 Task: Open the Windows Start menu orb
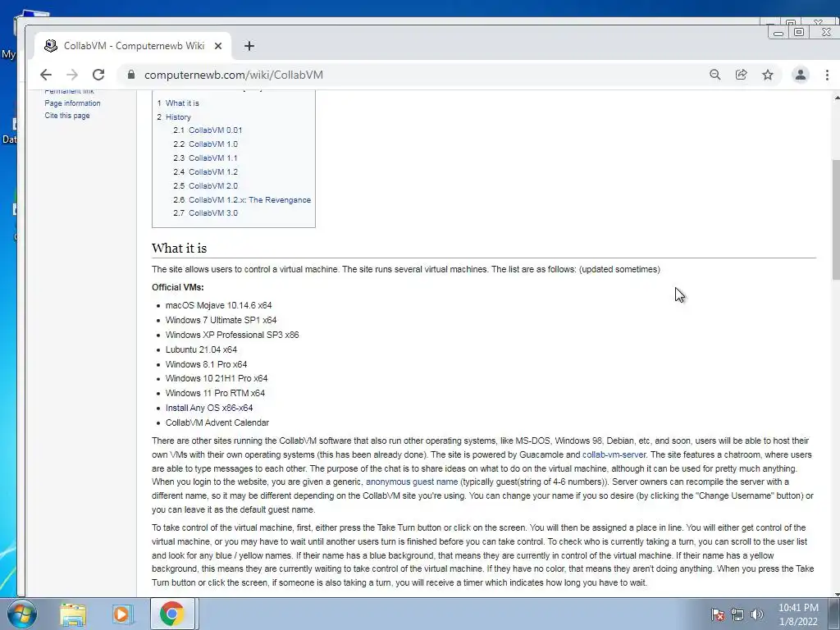point(21,614)
